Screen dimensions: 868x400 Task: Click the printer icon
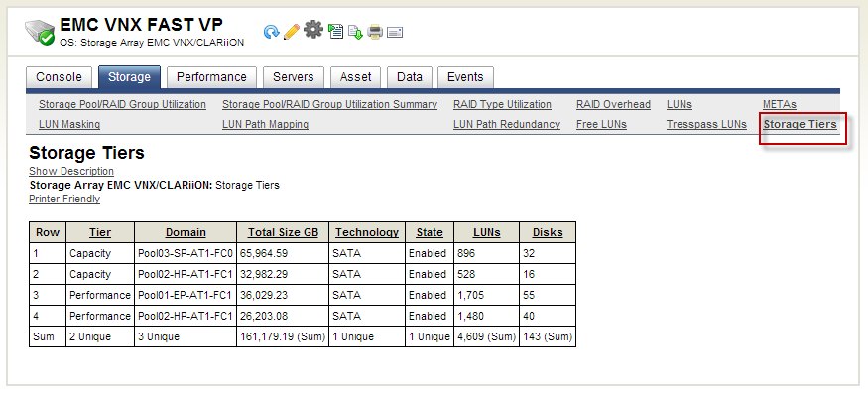[375, 32]
